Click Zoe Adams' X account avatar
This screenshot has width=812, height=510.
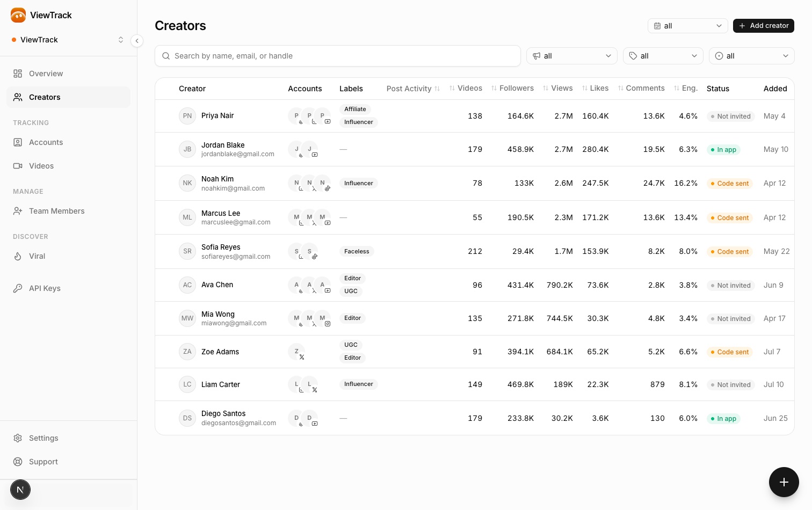click(x=297, y=352)
